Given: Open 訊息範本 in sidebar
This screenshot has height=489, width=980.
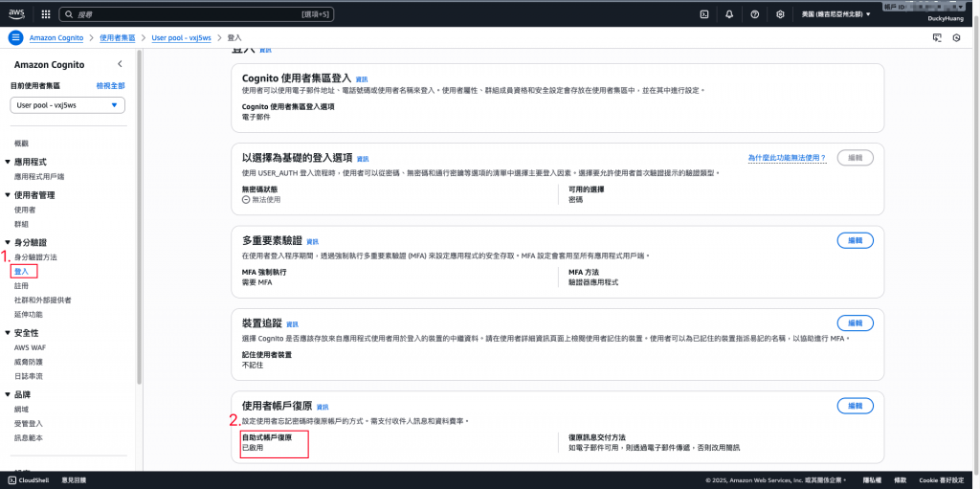Looking at the screenshot, I should coord(28,437).
